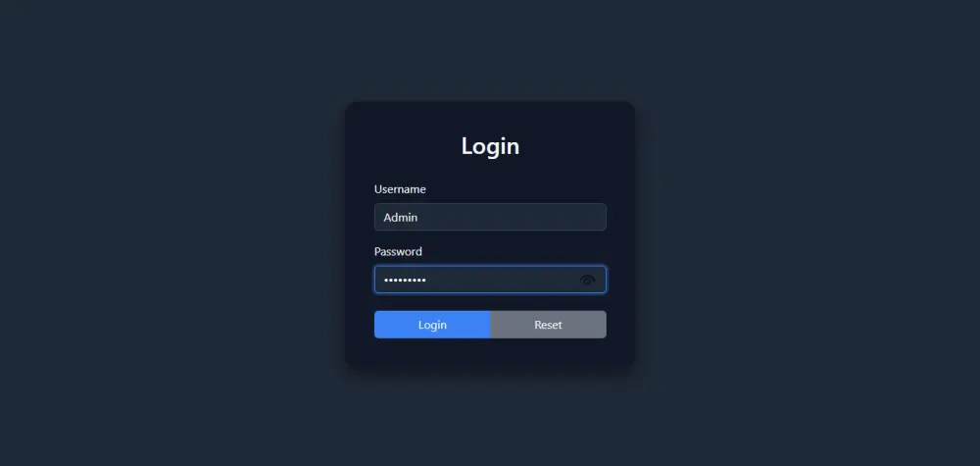Submit the form with blue Login button
Image resolution: width=980 pixels, height=466 pixels.
[432, 325]
